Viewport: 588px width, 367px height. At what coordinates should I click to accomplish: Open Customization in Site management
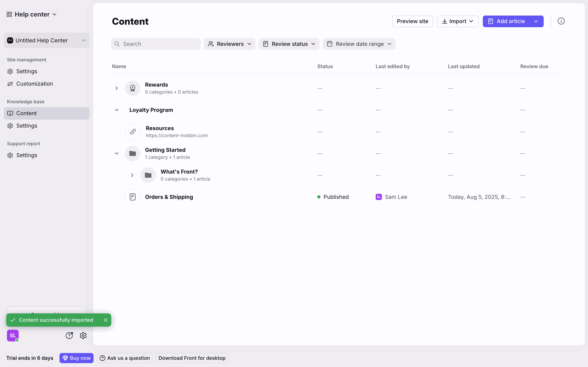(34, 84)
